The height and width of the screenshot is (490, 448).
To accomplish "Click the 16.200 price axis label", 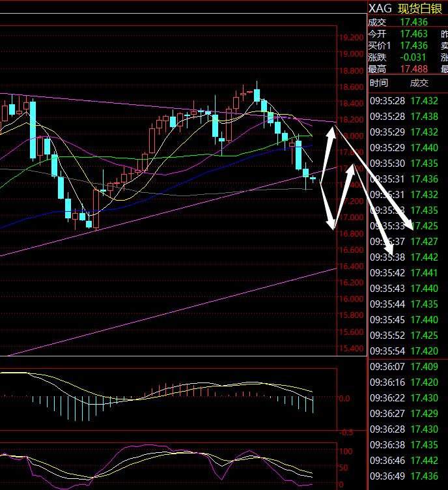I will 351,283.
